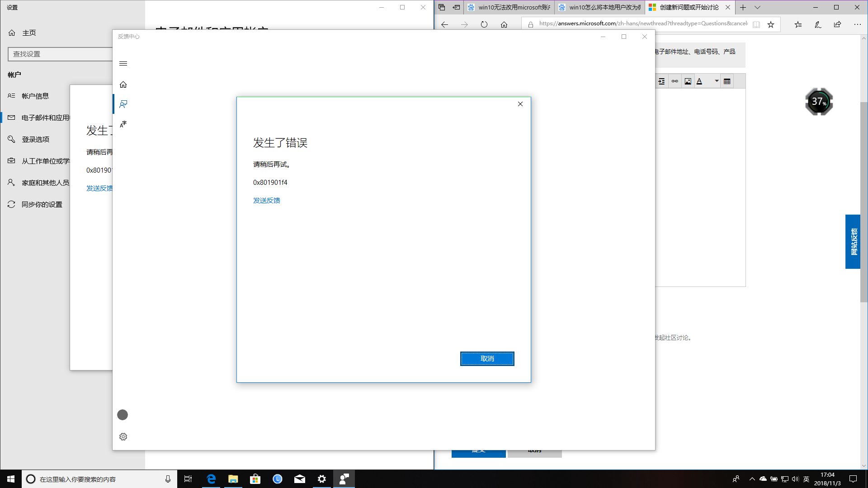Click the Edge back arrow
The image size is (868, 488).
[444, 24]
